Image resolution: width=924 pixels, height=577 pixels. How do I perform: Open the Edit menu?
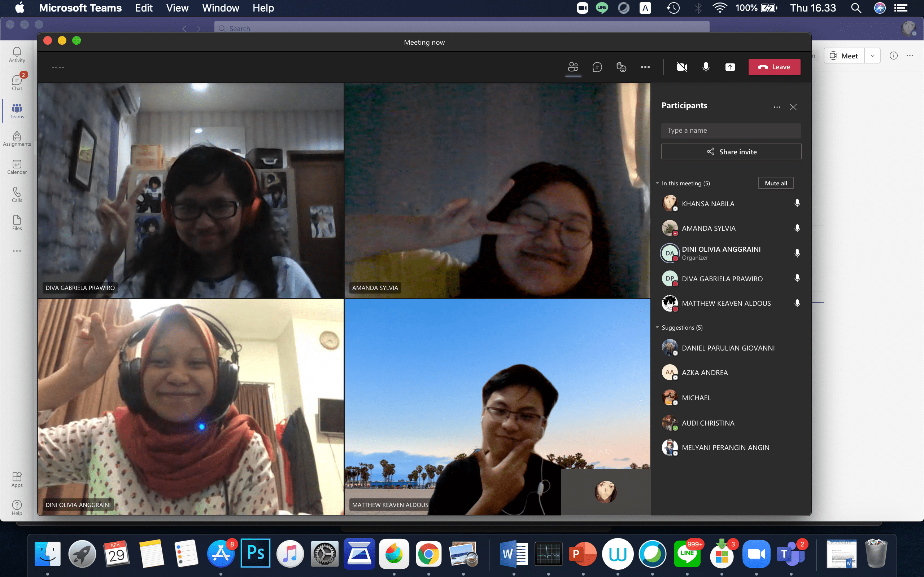pos(143,8)
